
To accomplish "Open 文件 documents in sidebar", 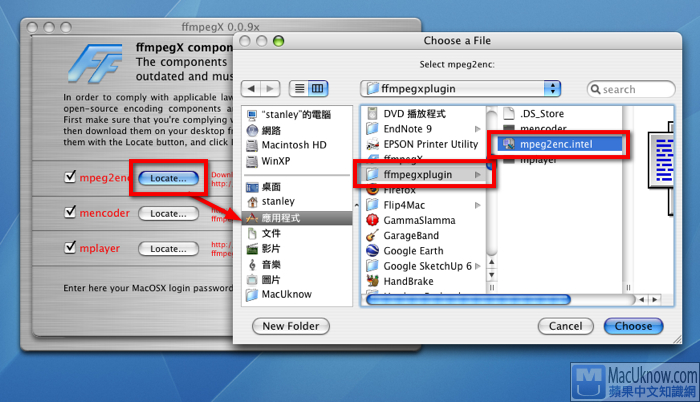I will click(264, 233).
